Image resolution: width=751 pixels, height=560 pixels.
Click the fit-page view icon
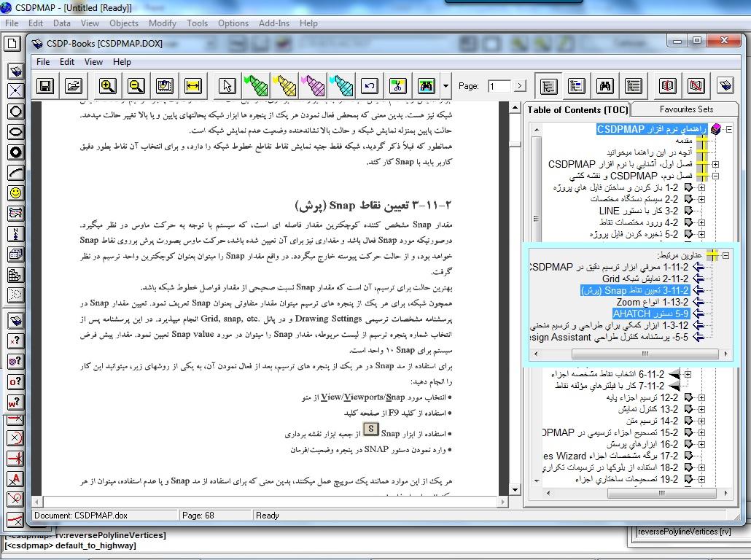coord(164,86)
